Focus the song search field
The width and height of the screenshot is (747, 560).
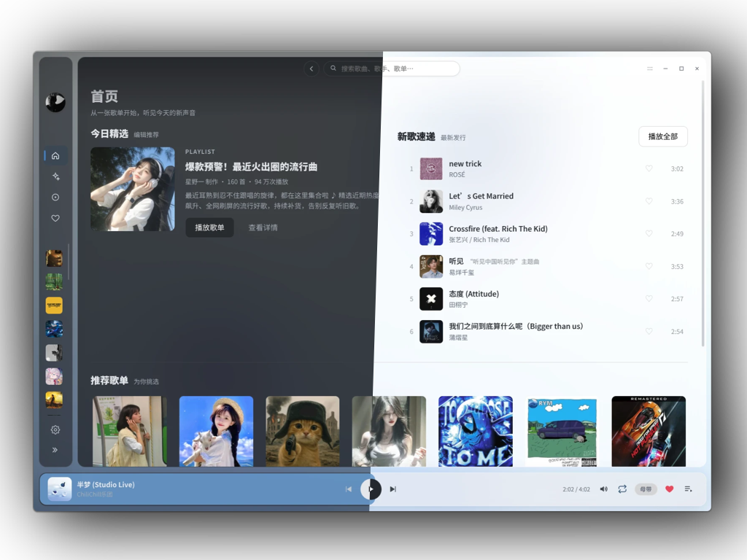(x=392, y=69)
